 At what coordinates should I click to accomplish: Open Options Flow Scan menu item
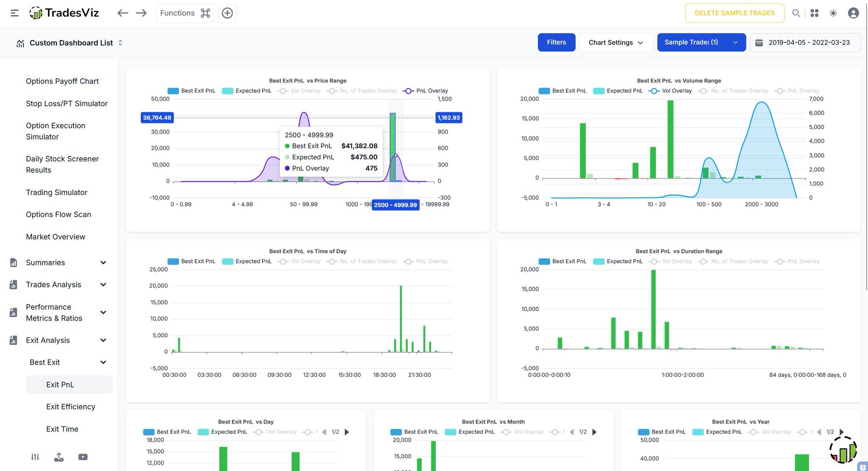[58, 214]
